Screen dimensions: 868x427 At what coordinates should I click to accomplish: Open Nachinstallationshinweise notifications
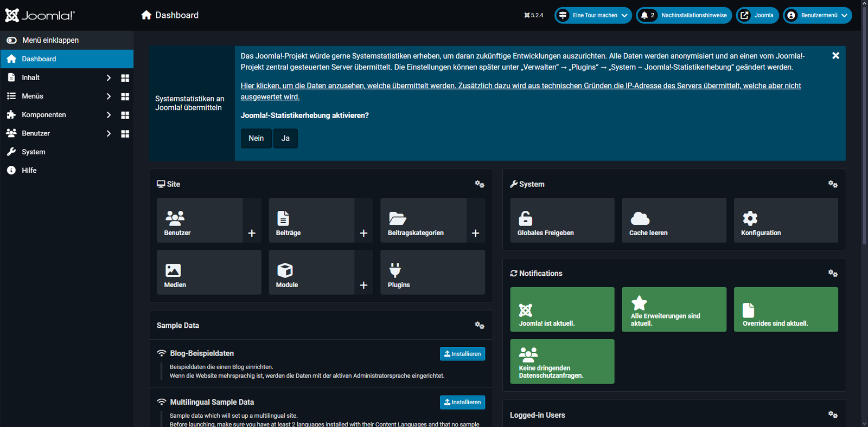[684, 15]
